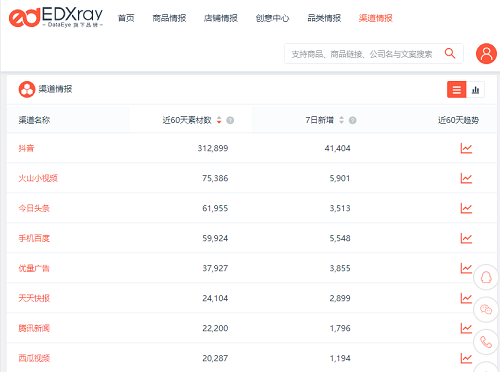Click the EDXray logo
Image resolution: width=500 pixels, height=372 pixels.
(x=56, y=17)
